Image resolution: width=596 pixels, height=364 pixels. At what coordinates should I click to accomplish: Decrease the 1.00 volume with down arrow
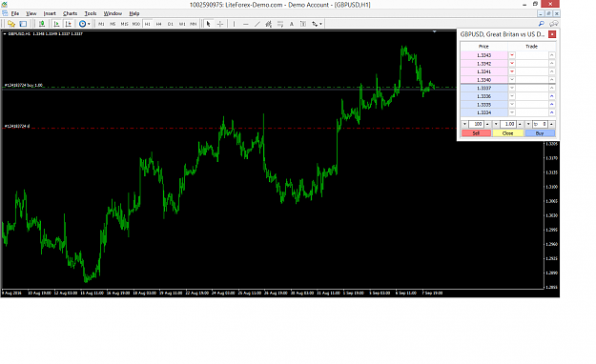click(x=496, y=124)
